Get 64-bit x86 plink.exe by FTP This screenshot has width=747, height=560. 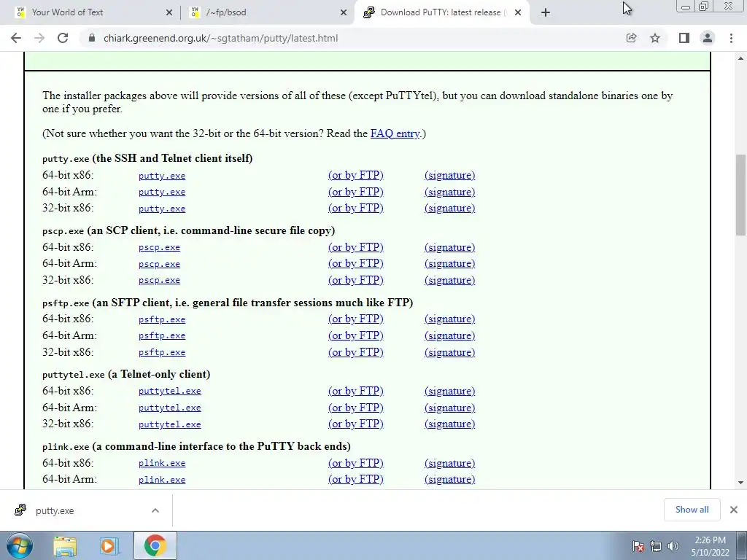point(356,463)
